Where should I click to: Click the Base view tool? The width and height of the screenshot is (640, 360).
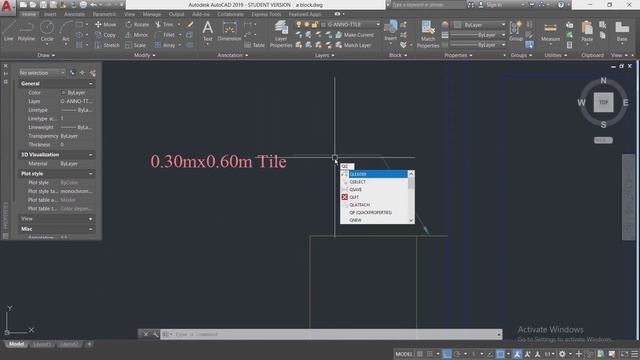622,32
